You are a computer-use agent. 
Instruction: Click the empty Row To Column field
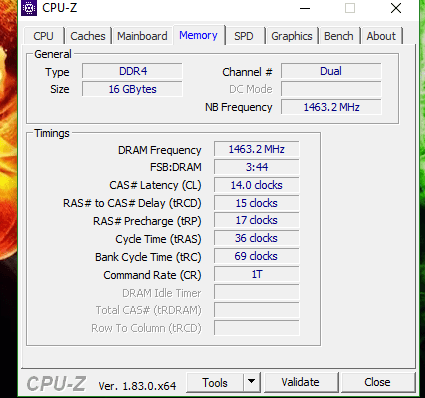pos(256,328)
